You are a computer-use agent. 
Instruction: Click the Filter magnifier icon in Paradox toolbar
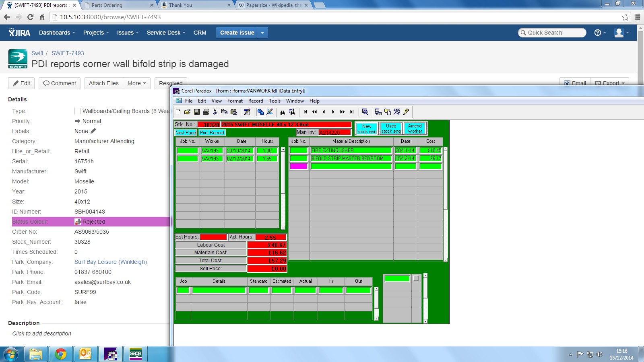(365, 112)
